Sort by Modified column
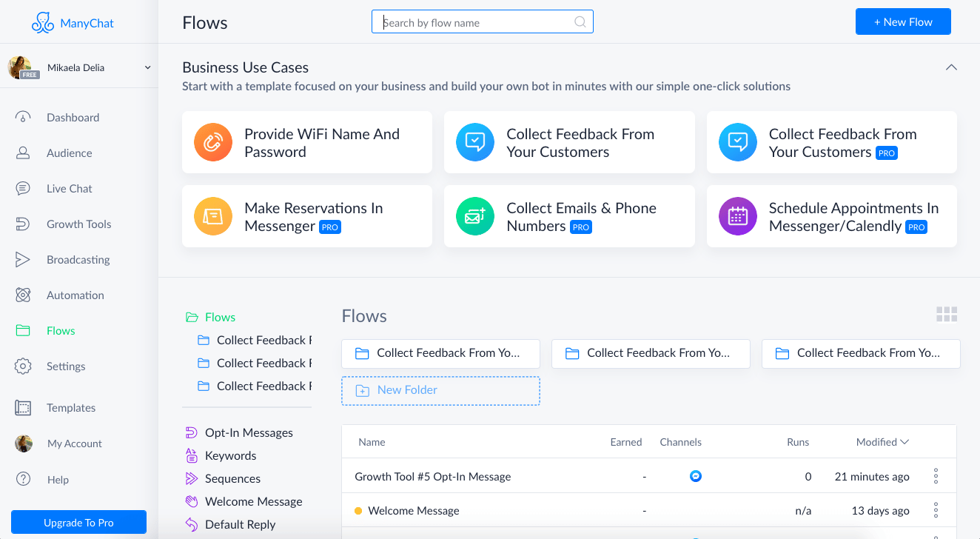 (x=882, y=442)
